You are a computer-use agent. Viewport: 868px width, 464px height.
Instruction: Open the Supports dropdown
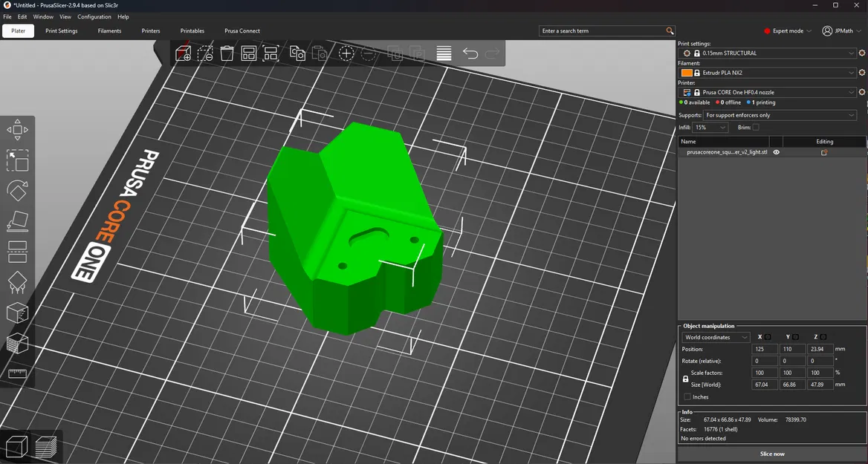coord(780,115)
